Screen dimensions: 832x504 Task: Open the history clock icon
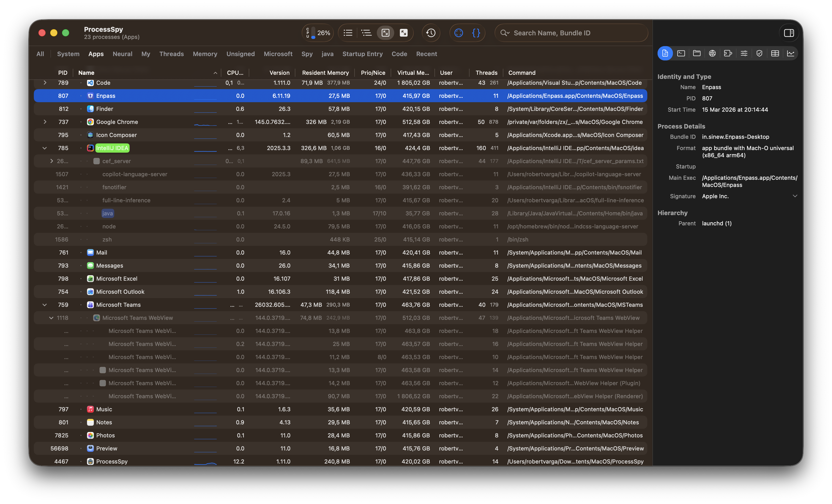[431, 33]
